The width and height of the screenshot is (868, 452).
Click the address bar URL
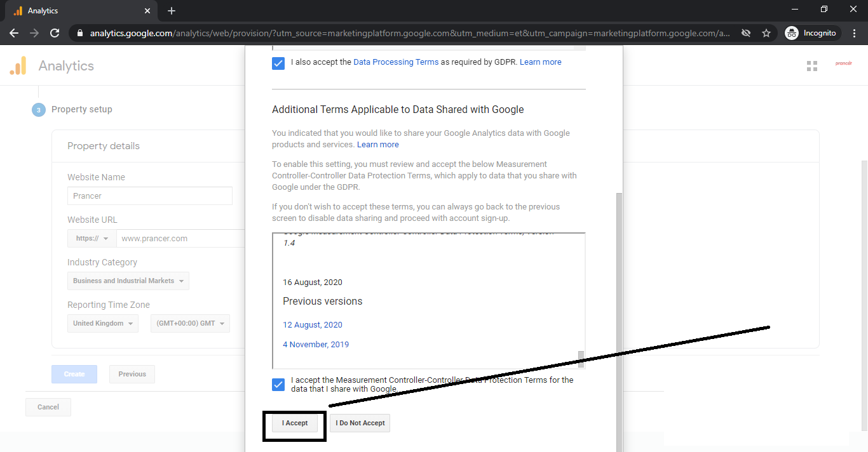point(410,33)
